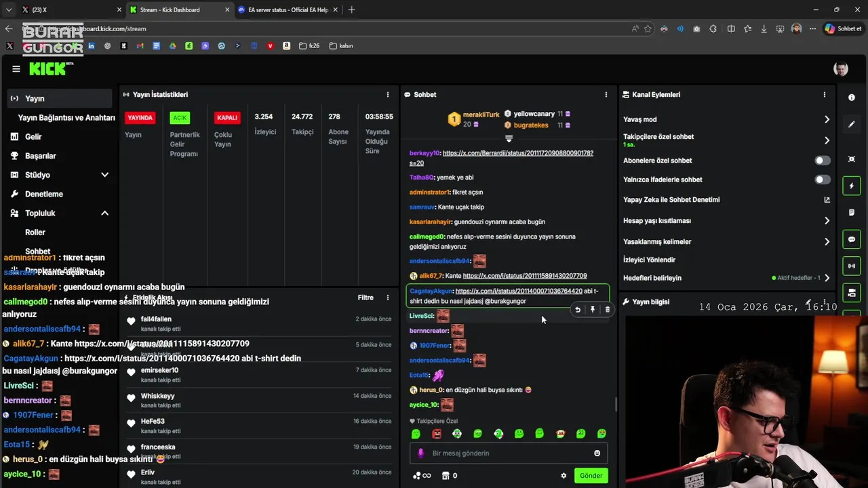
Task: Delete the highlighted CagatayAkgun message
Action: (608, 310)
